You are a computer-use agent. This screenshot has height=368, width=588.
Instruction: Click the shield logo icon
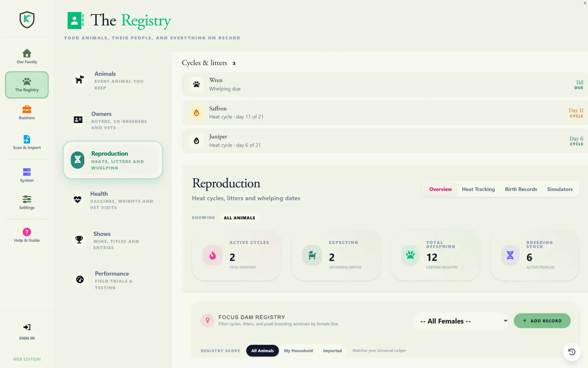[x=27, y=20]
